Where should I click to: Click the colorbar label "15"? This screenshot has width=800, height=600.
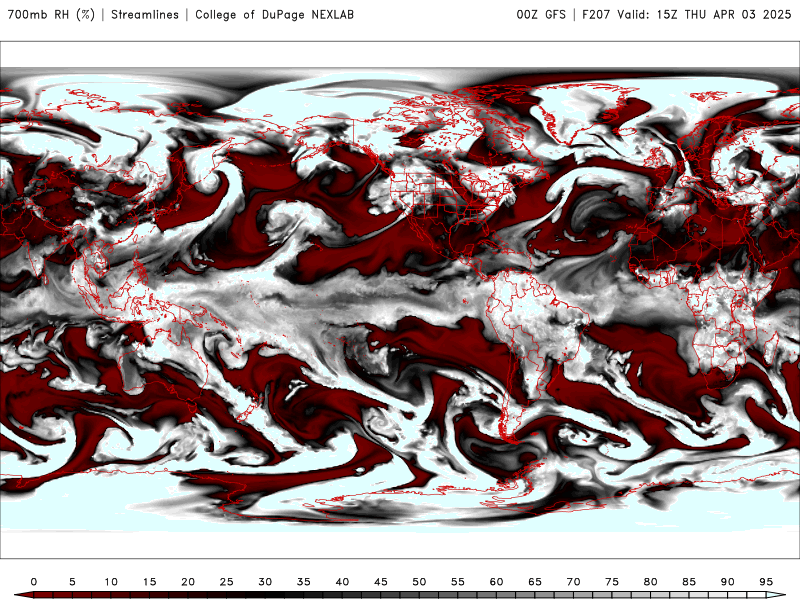click(149, 582)
